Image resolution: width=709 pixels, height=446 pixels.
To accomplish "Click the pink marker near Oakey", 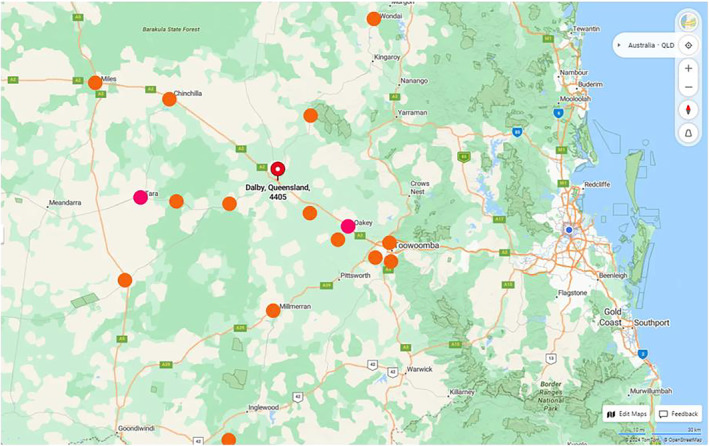I will point(348,226).
